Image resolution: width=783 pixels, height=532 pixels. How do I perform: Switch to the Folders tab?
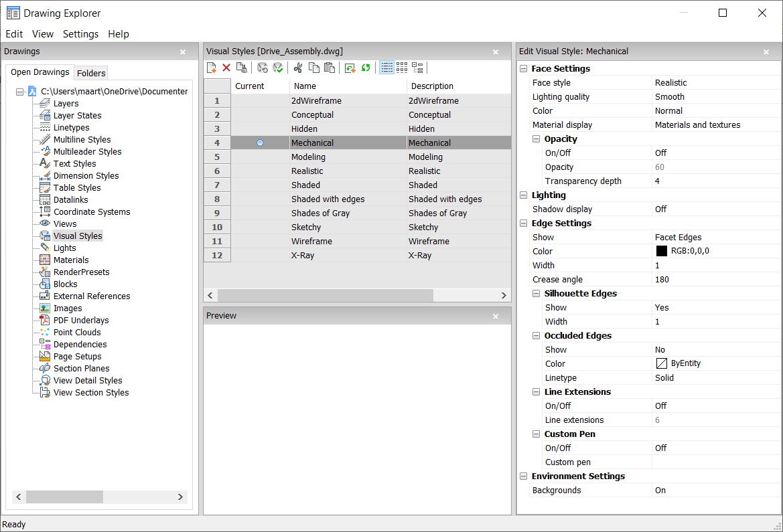[90, 74]
